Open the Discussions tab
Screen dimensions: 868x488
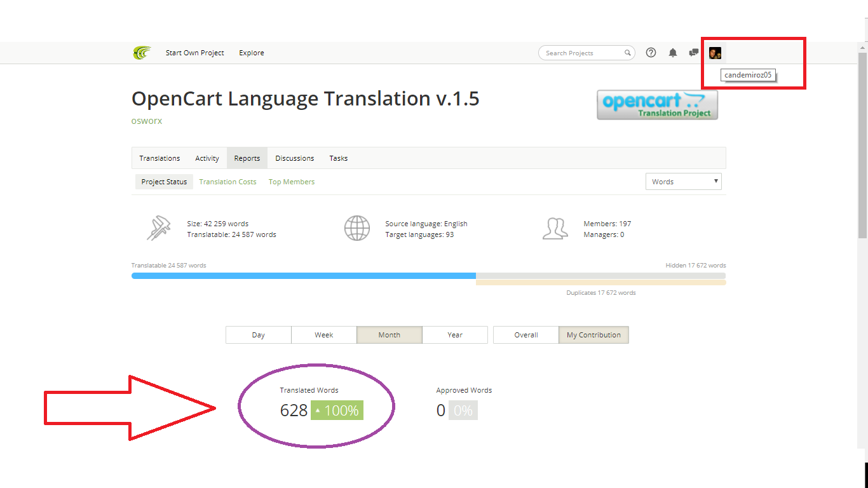[x=295, y=158]
